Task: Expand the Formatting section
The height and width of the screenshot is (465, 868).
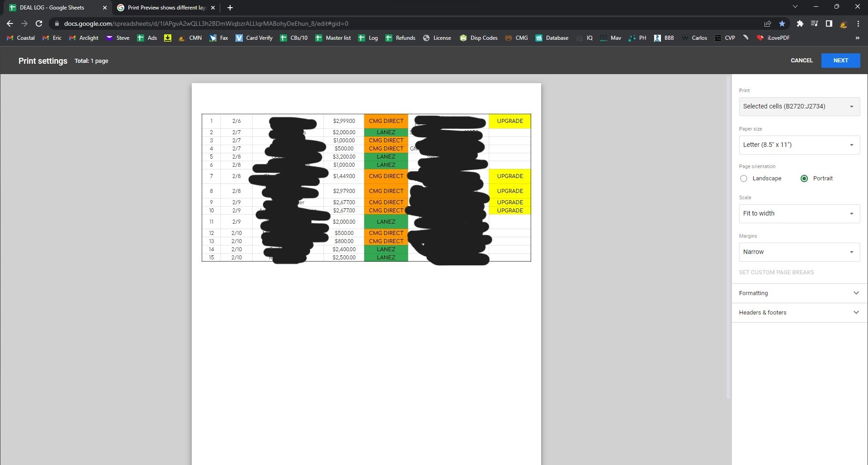Action: [798, 293]
